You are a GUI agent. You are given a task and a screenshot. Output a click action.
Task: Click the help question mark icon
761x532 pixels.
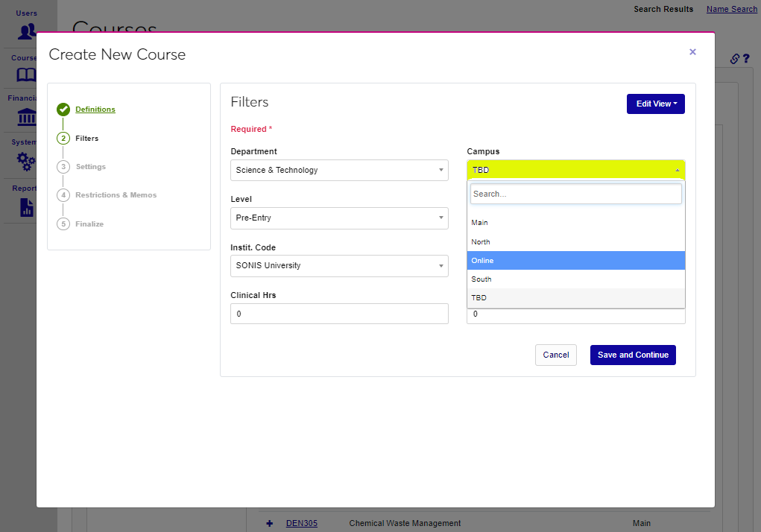745,59
